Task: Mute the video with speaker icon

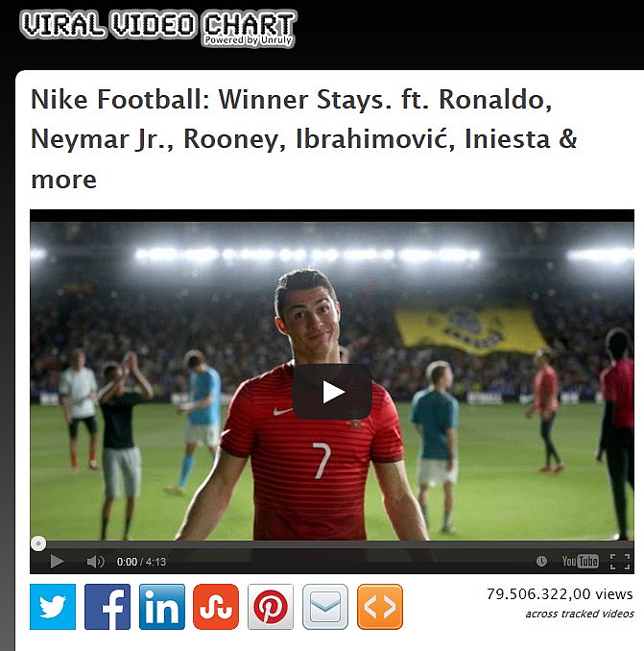Action: click(95, 562)
